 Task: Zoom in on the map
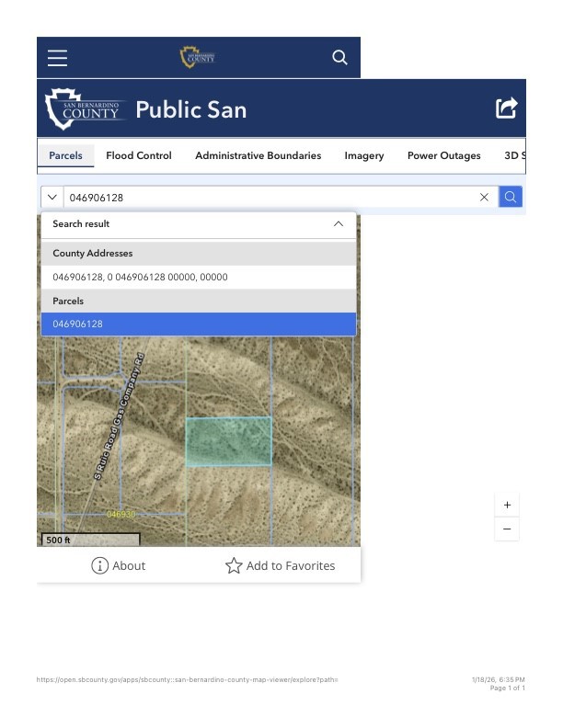coord(506,506)
